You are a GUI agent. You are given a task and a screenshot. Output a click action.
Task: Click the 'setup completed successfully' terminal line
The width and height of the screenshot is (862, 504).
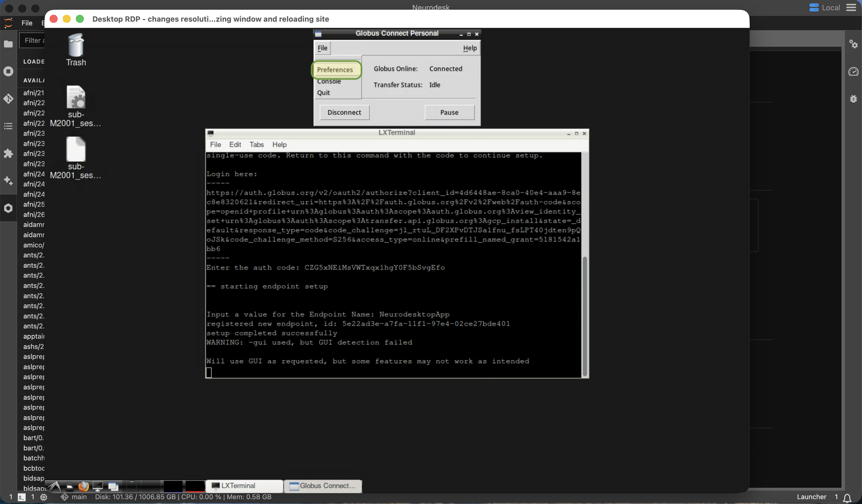tap(272, 333)
